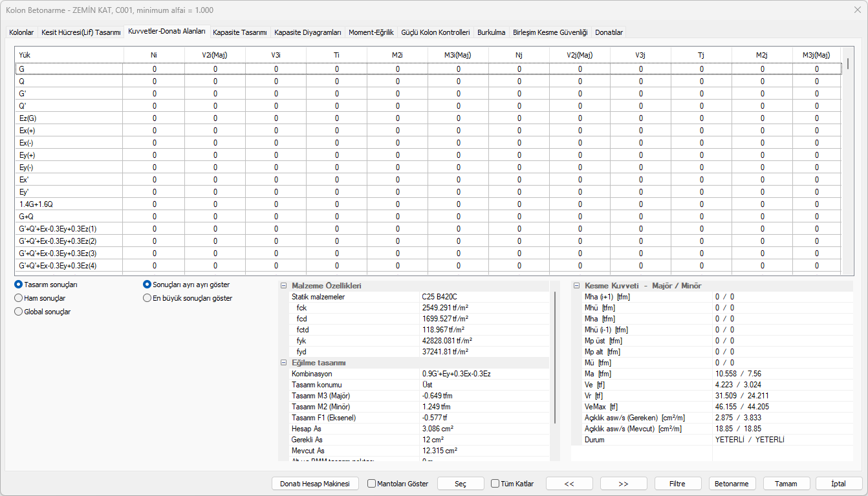868x496 pixels.
Task: Collapse the Kesme Kuvveti section
Action: click(x=576, y=286)
